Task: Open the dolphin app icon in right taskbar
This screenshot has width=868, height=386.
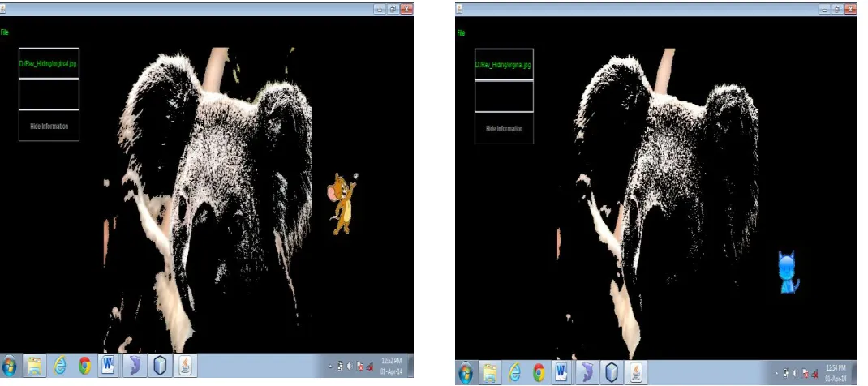Action: pos(587,373)
